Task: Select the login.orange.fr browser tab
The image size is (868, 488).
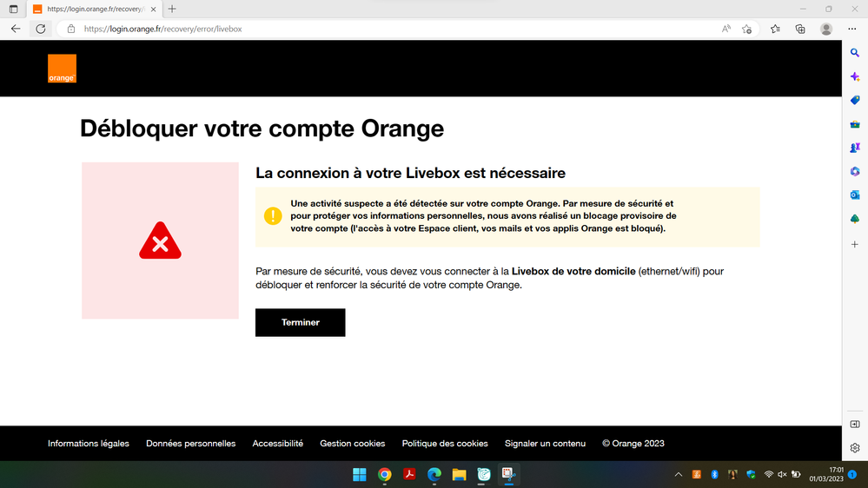Action: pos(95,9)
